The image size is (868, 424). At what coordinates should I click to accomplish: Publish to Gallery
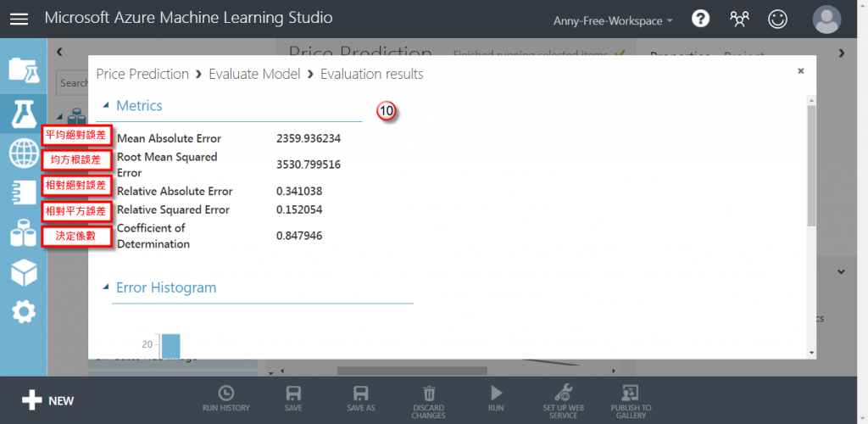click(x=631, y=402)
